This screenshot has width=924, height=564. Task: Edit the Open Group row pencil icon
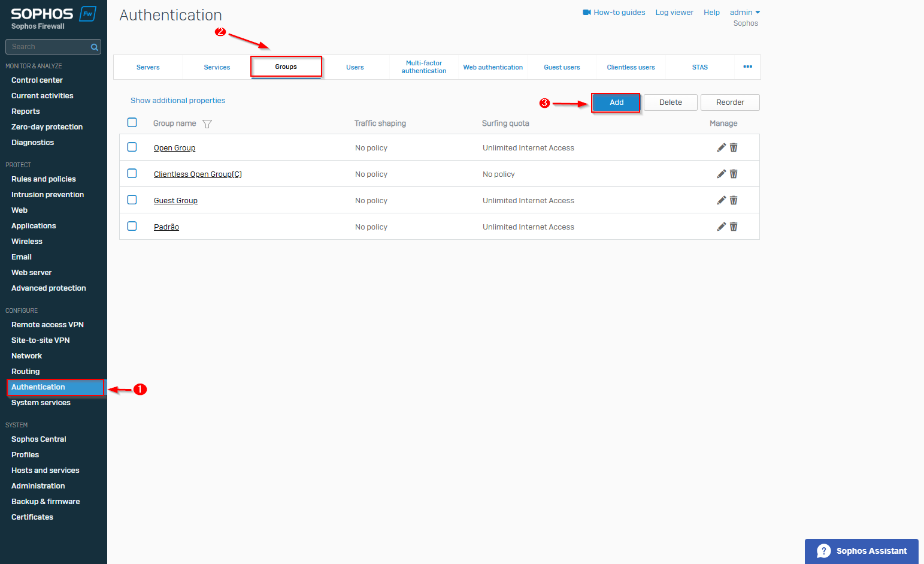click(x=722, y=147)
